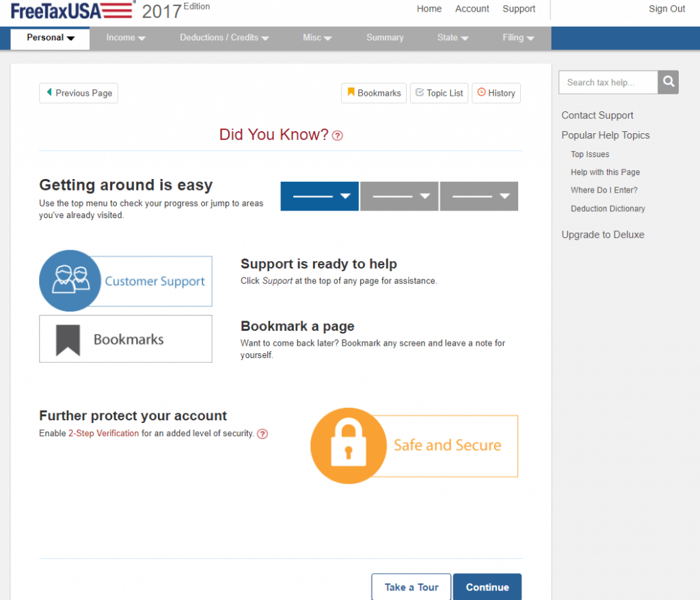The width and height of the screenshot is (700, 600).
Task: Open the Summary menu item
Action: (x=385, y=38)
